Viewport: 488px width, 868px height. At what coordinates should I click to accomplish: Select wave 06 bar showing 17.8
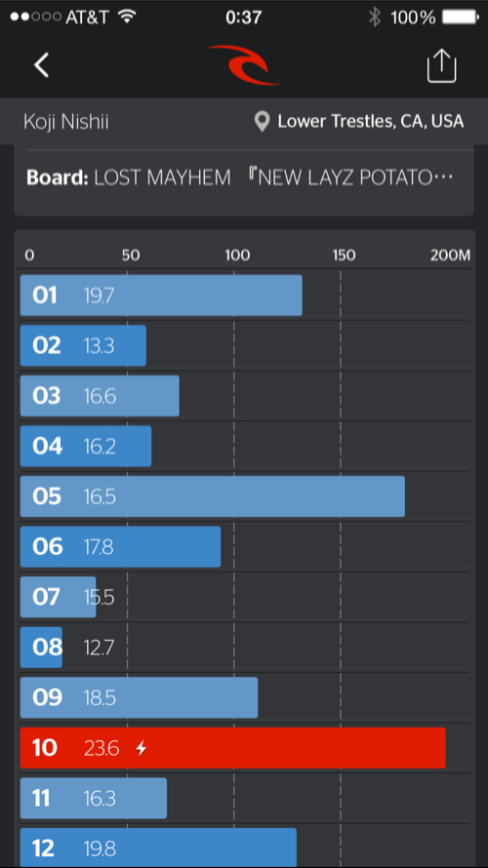click(x=120, y=547)
